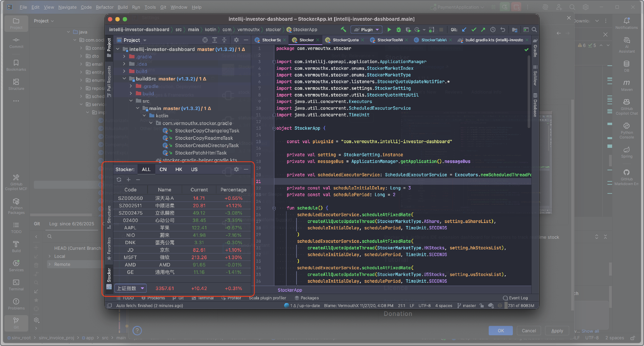The image size is (644, 346).
Task: Click the Git commit checkmark icon
Action: [474, 30]
